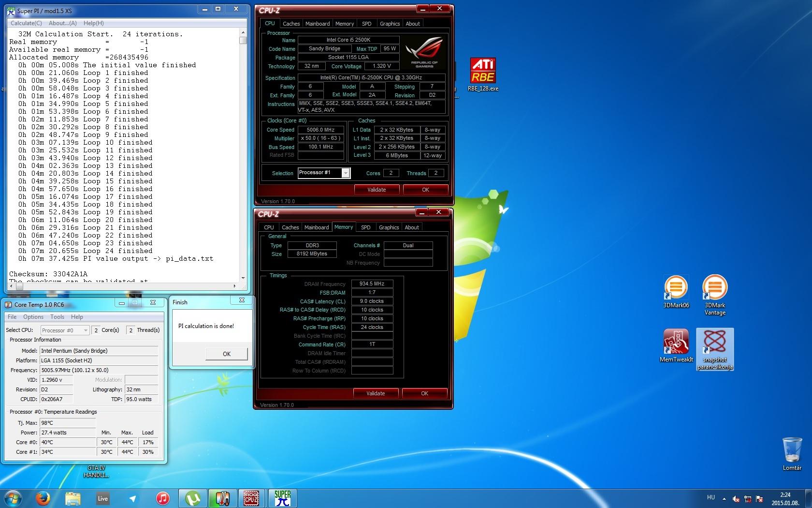
Task: Click Validate in the CPU-Z Memory window
Action: pos(376,393)
